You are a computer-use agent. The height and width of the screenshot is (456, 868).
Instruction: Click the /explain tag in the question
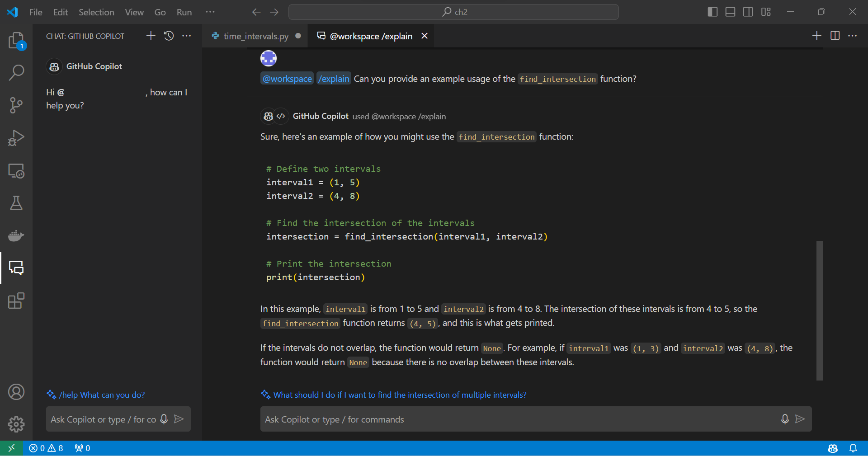click(x=334, y=79)
